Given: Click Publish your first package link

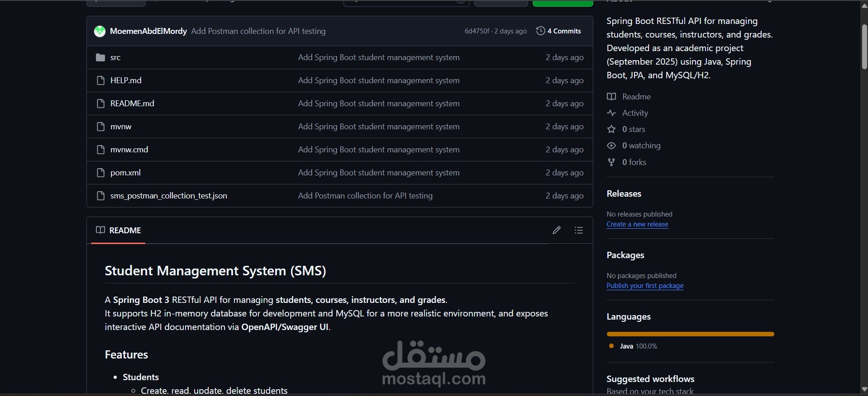Looking at the screenshot, I should [645, 286].
